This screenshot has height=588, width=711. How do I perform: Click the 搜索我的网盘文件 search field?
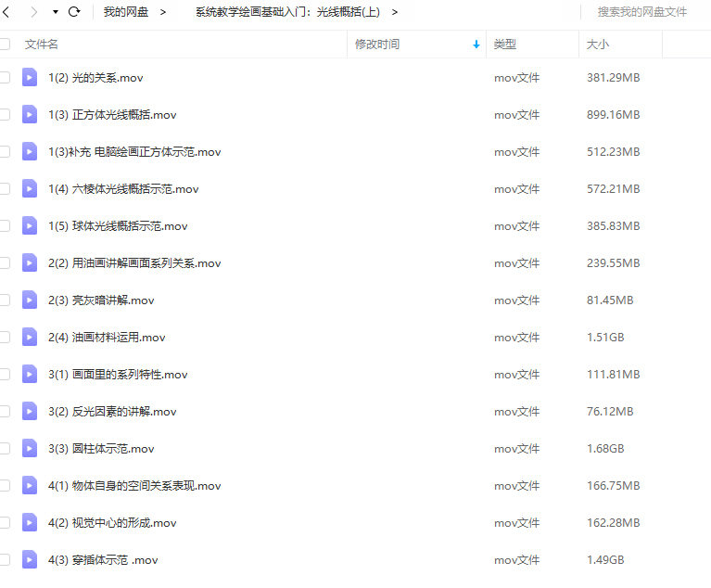pyautogui.click(x=642, y=12)
